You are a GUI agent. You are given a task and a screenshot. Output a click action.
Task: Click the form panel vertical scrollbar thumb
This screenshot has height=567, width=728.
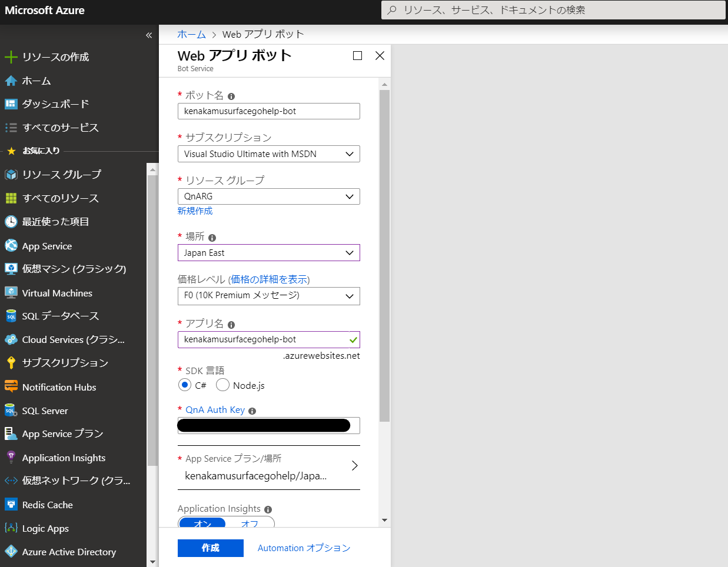385,256
